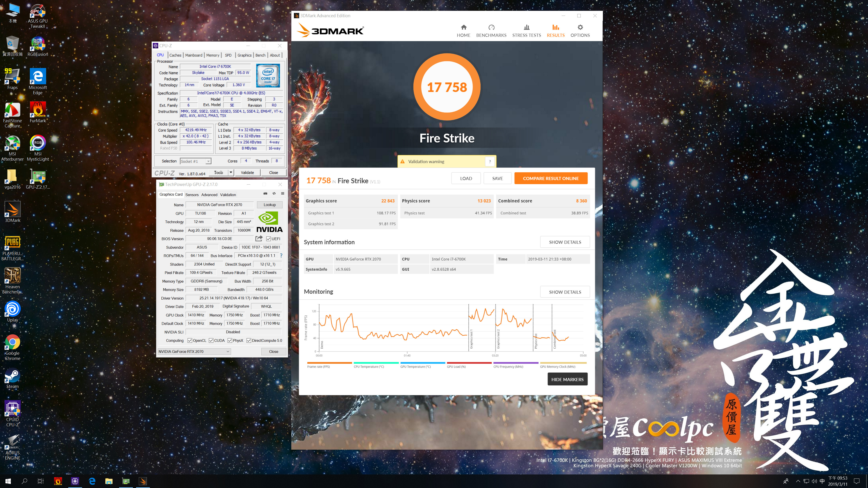
Task: Toggle OpenCL checkbox in GPU-Z
Action: 190,340
